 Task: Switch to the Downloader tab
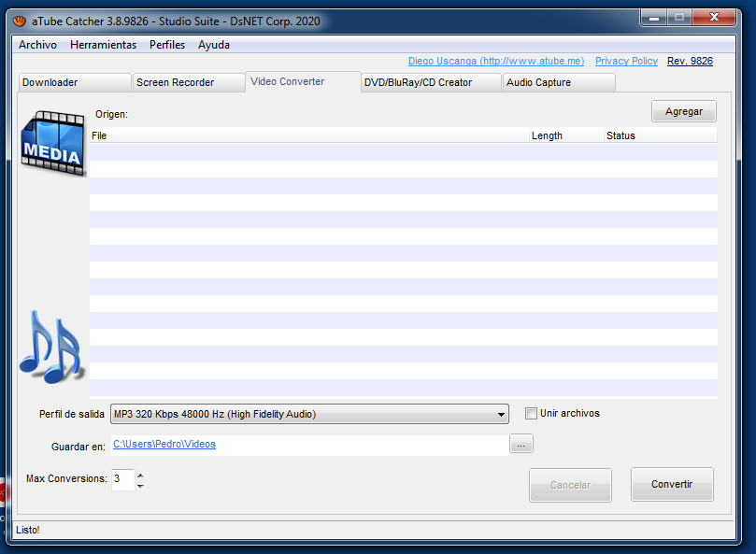pos(75,82)
